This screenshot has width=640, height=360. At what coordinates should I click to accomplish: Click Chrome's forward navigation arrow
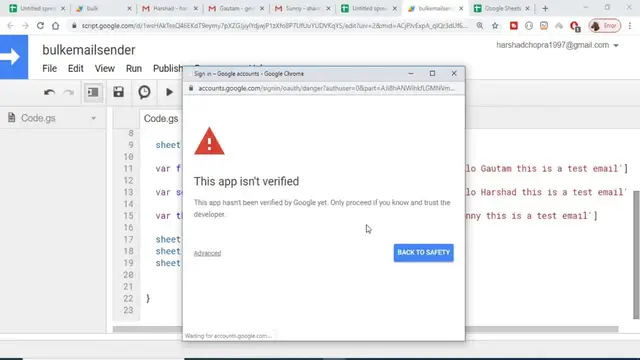(25, 26)
